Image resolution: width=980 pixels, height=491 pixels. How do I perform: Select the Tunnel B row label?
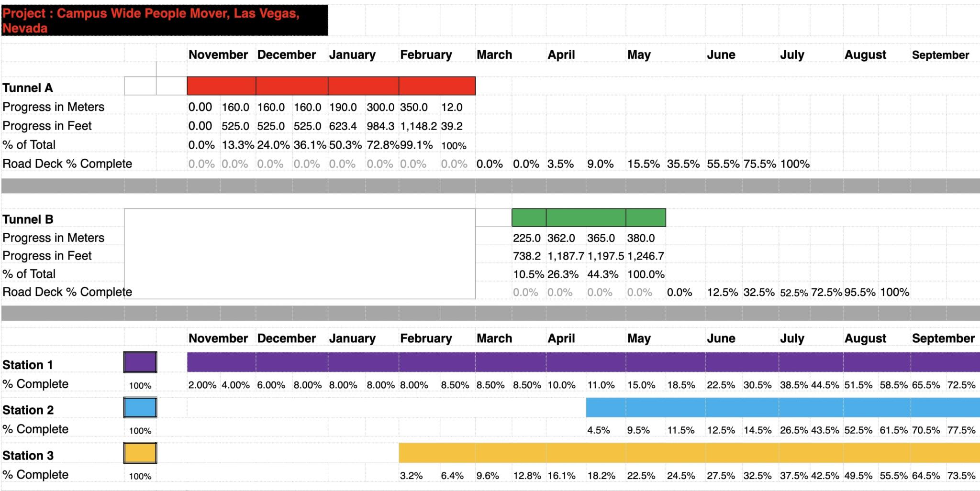pos(28,219)
